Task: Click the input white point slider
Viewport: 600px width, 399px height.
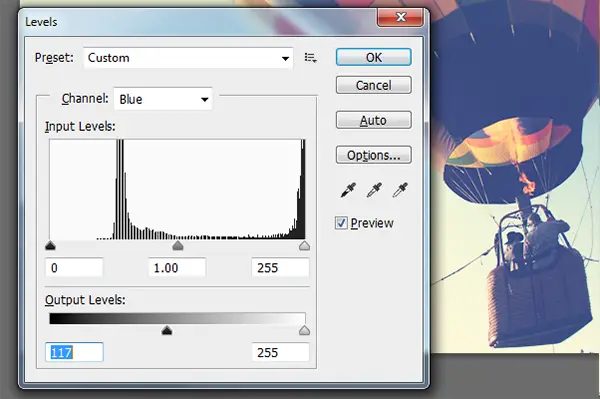Action: coord(304,246)
